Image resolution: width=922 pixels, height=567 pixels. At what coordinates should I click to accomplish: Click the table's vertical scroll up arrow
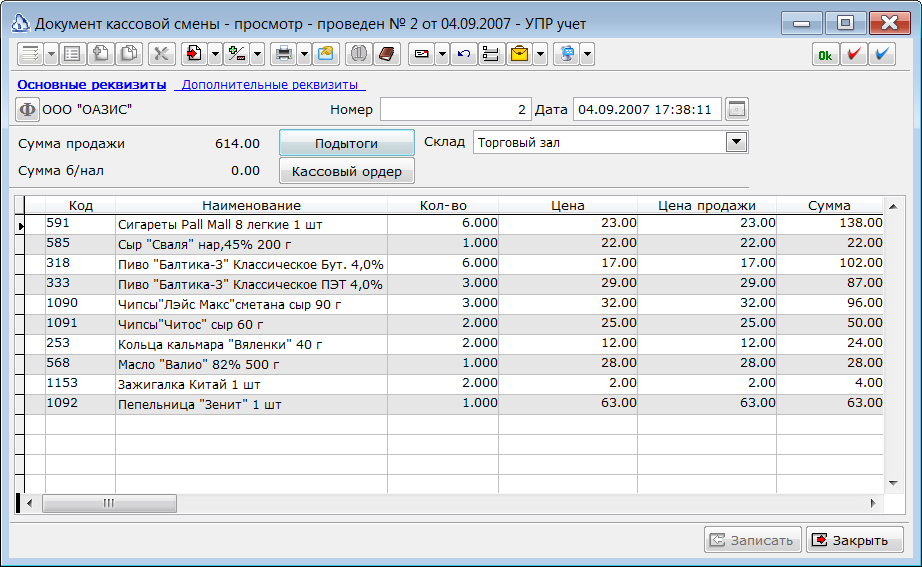[893, 206]
